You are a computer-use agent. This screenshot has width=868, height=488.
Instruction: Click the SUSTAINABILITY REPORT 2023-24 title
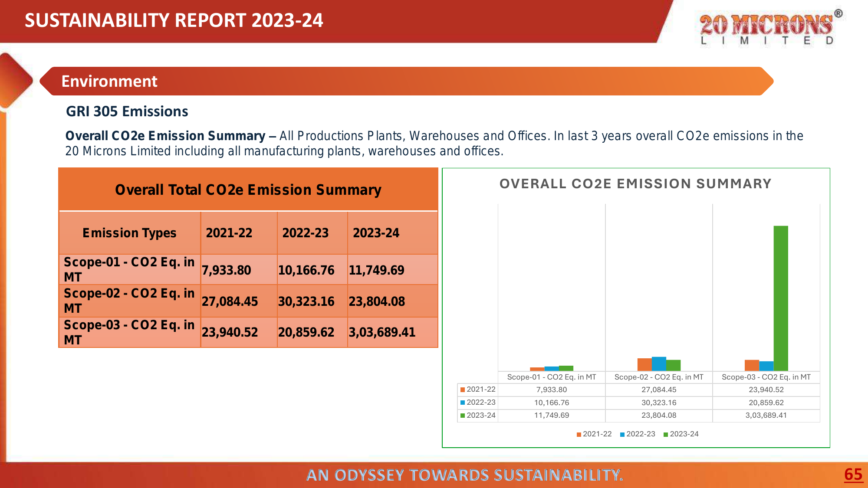coord(174,20)
